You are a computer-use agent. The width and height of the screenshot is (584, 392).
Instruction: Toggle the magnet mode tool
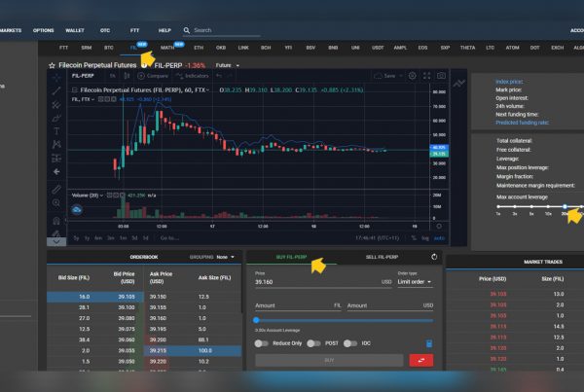[x=56, y=221]
